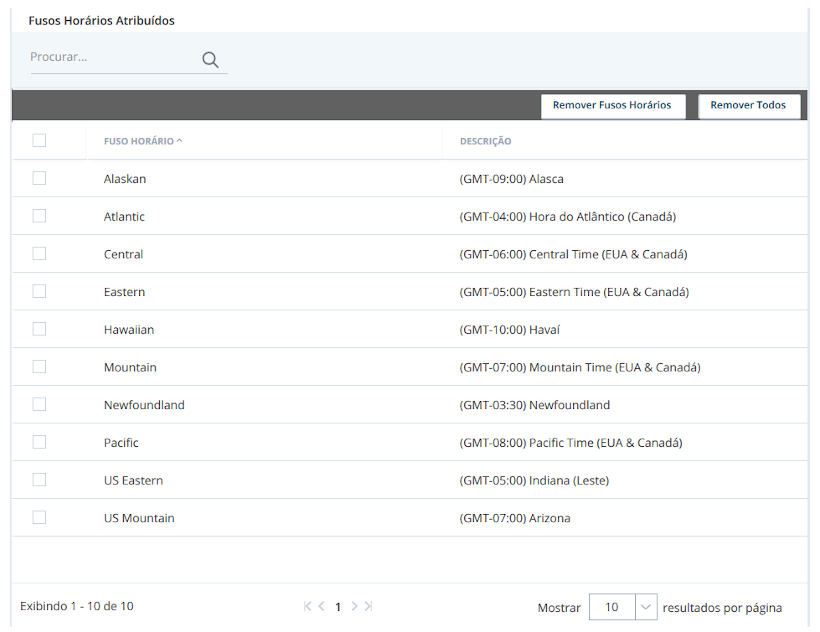Image resolution: width=820 pixels, height=632 pixels.
Task: Click description (GMT-09:00) Alasca
Action: [511, 179]
